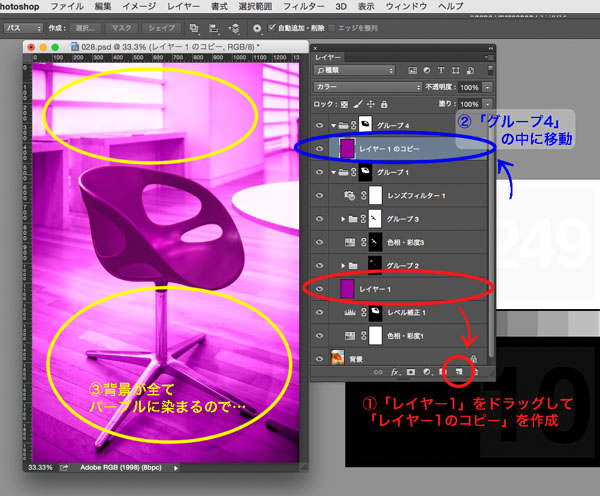Hide the グループ4 layer group
Screen dimensions: 600x496
320,125
